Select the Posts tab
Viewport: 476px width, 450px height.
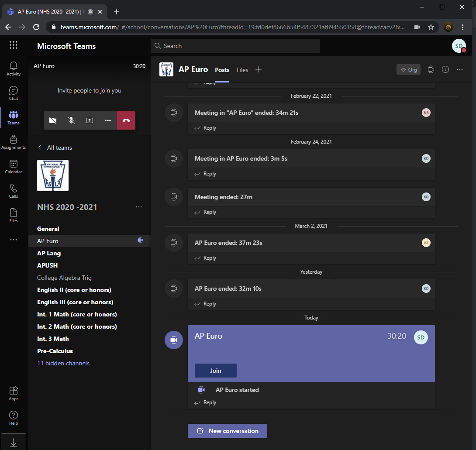point(222,70)
